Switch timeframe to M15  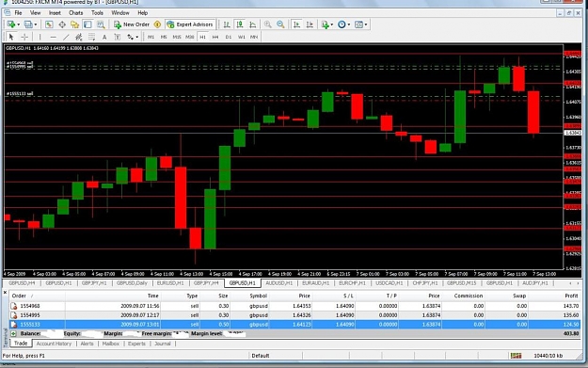(x=177, y=37)
